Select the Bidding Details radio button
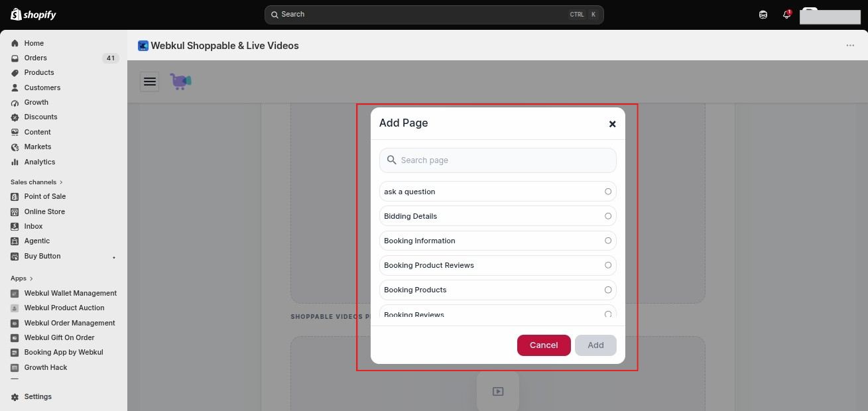The width and height of the screenshot is (868, 411). click(608, 216)
